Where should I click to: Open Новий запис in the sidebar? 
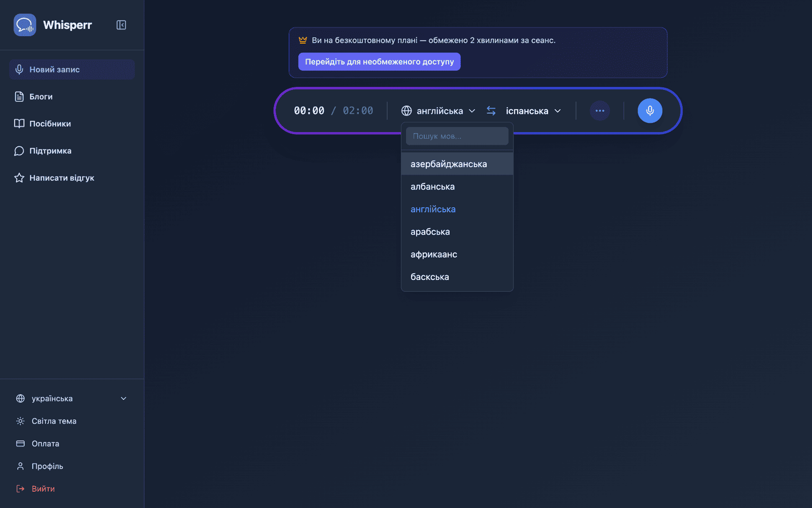(x=72, y=70)
